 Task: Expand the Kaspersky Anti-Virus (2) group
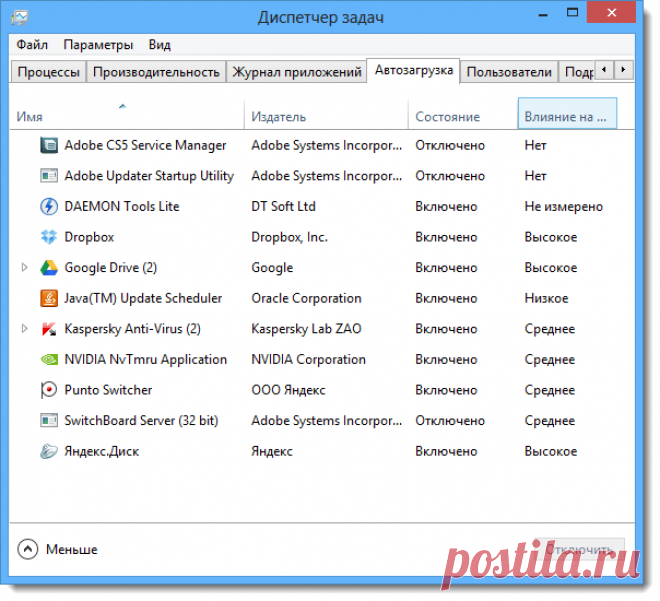[x=24, y=328]
